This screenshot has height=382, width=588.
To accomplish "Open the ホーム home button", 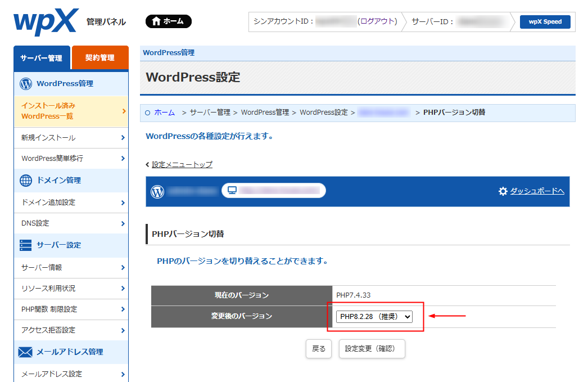I will (x=169, y=21).
